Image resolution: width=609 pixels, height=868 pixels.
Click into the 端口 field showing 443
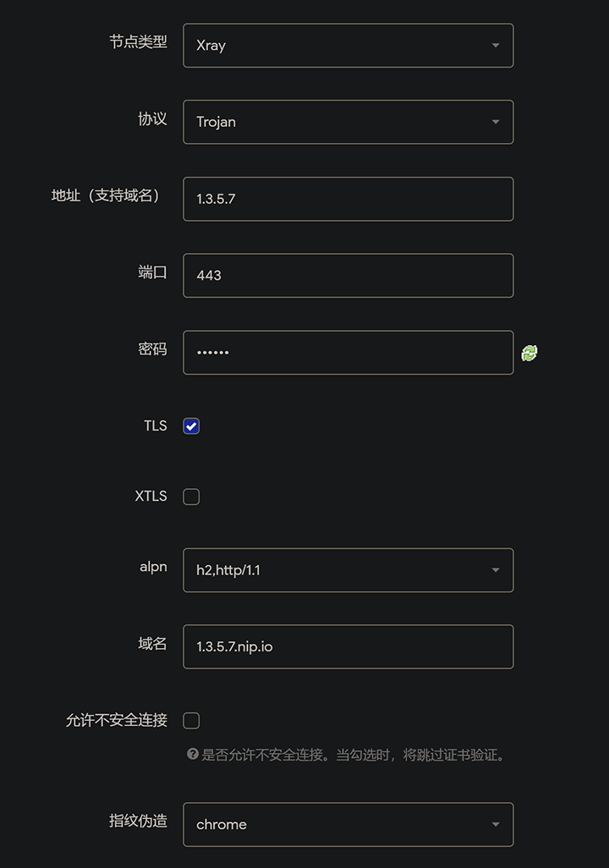point(348,276)
